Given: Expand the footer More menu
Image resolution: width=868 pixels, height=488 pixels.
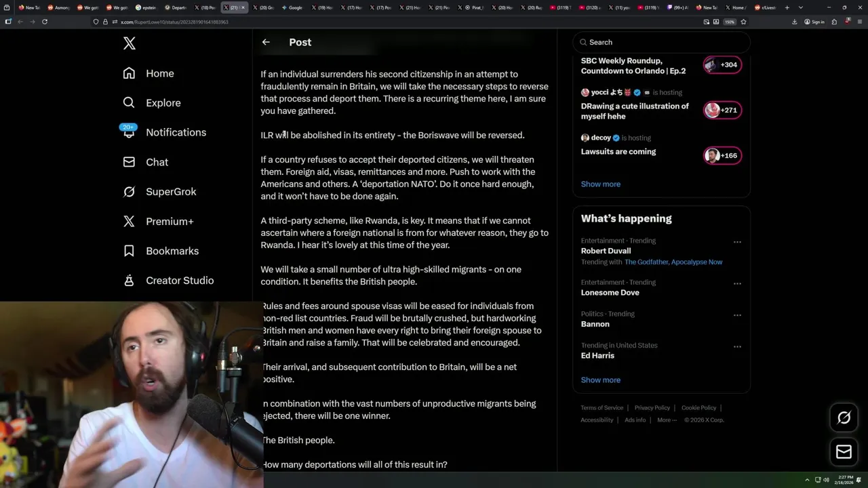Looking at the screenshot, I should (667, 420).
